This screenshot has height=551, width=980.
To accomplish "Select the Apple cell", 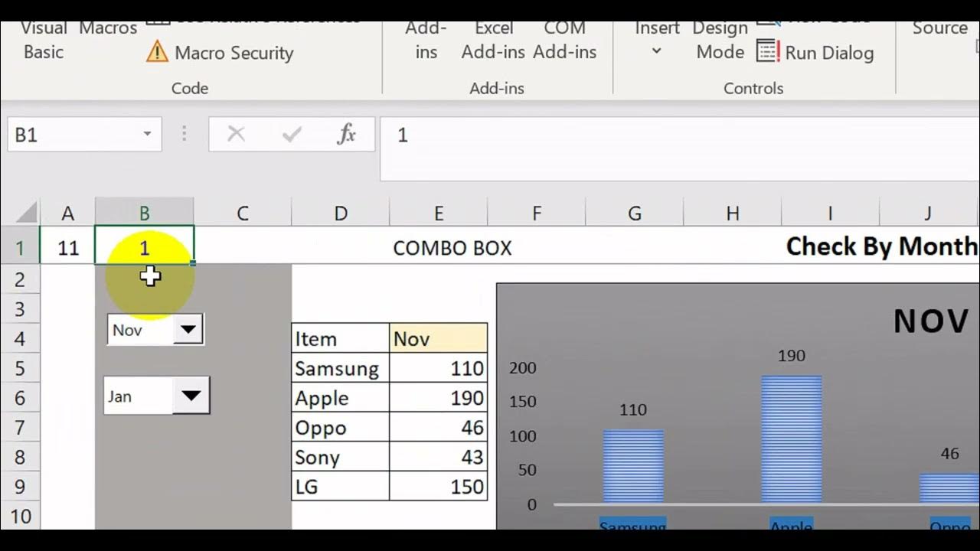I will click(341, 398).
